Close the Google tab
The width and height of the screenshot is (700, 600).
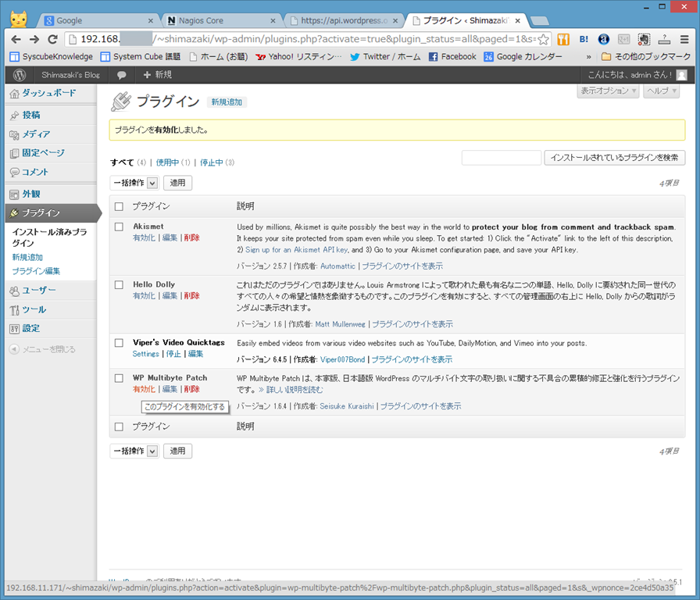pyautogui.click(x=151, y=20)
